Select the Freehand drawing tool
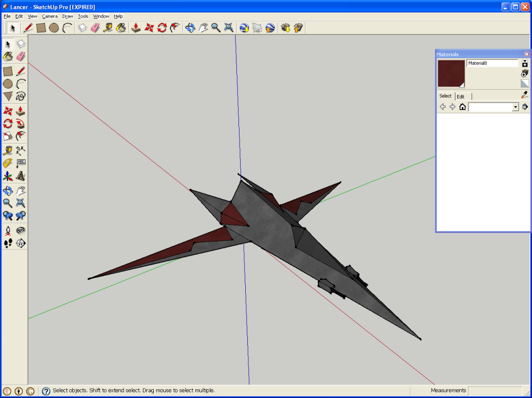The width and height of the screenshot is (532, 398). coord(21,97)
